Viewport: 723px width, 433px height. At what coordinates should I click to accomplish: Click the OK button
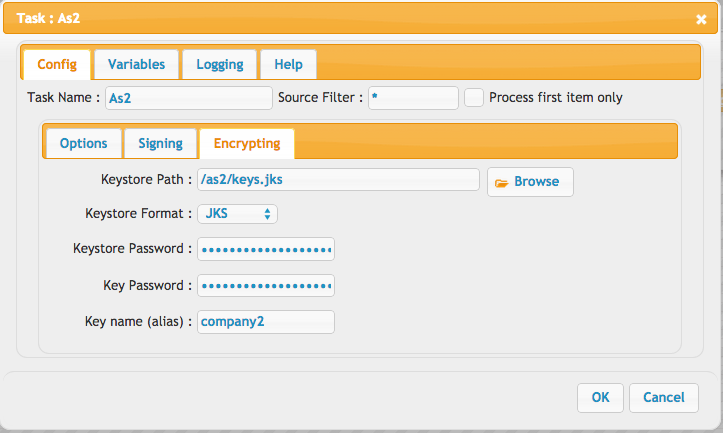[x=600, y=397]
